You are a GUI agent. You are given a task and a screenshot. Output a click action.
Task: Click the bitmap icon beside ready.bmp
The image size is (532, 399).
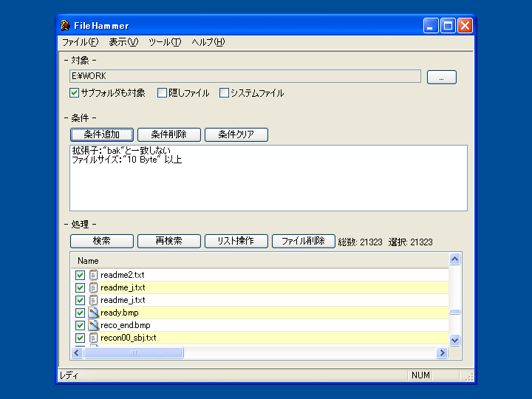pos(93,313)
